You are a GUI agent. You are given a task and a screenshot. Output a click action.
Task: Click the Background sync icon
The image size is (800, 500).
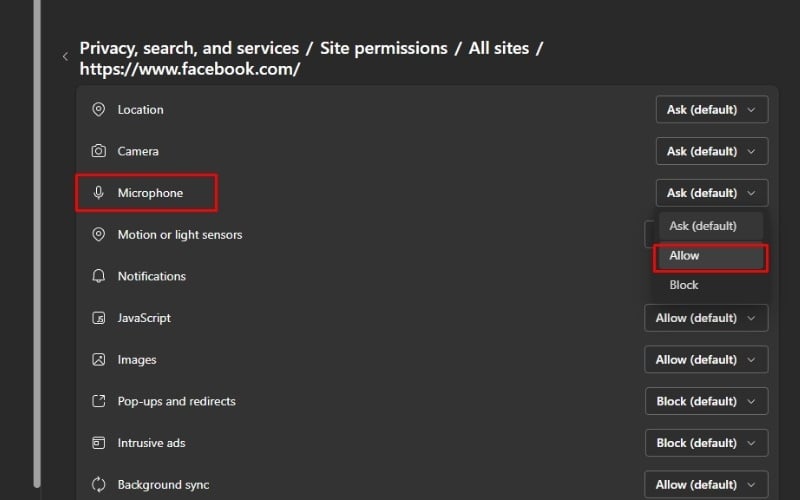tap(98, 485)
